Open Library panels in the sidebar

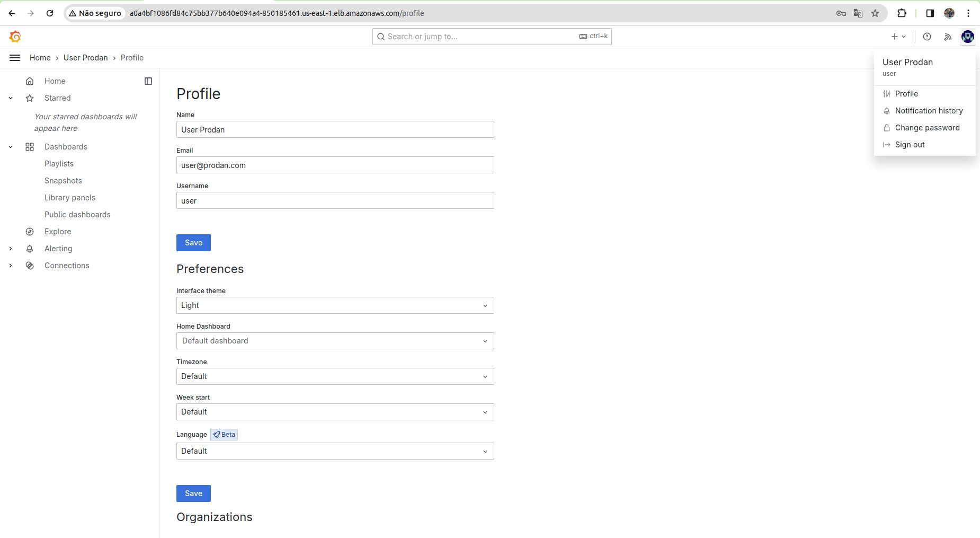click(70, 198)
